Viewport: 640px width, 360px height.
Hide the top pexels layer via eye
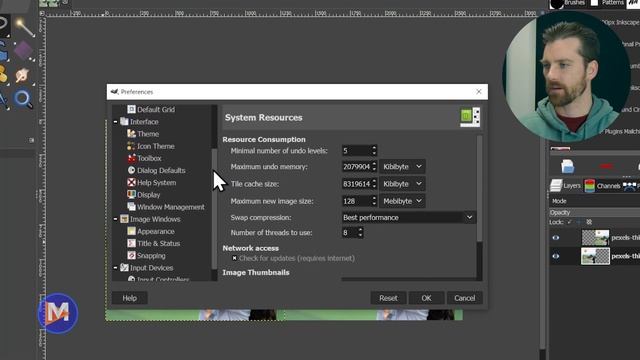click(556, 238)
